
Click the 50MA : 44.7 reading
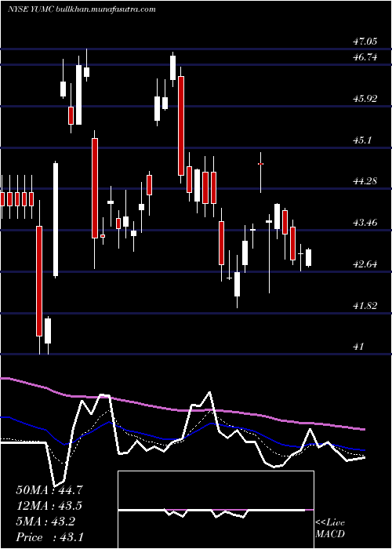49,490
